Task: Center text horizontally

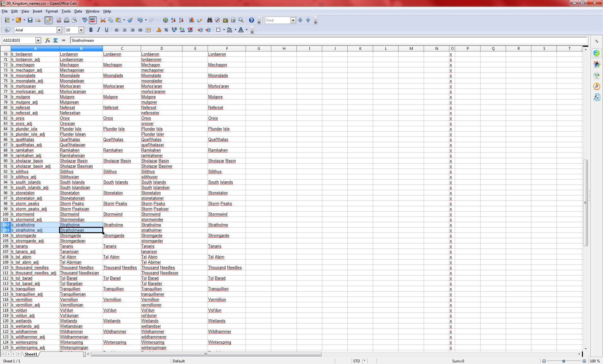Action: (125, 30)
